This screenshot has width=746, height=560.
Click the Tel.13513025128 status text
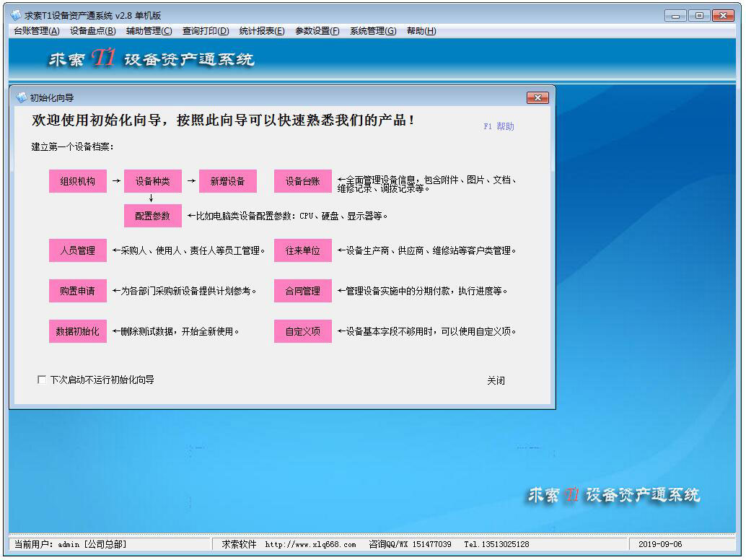(496, 544)
